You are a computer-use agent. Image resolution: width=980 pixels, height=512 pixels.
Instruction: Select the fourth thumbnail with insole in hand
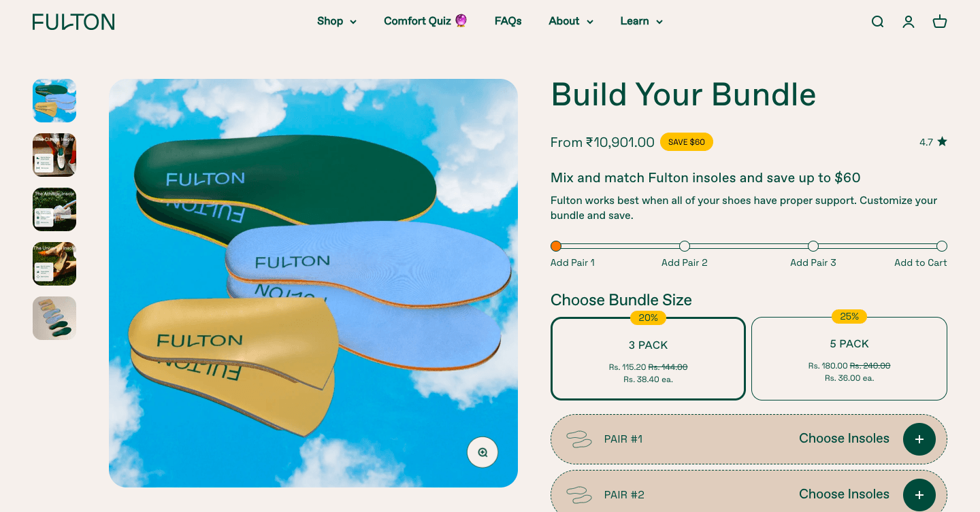(x=54, y=264)
